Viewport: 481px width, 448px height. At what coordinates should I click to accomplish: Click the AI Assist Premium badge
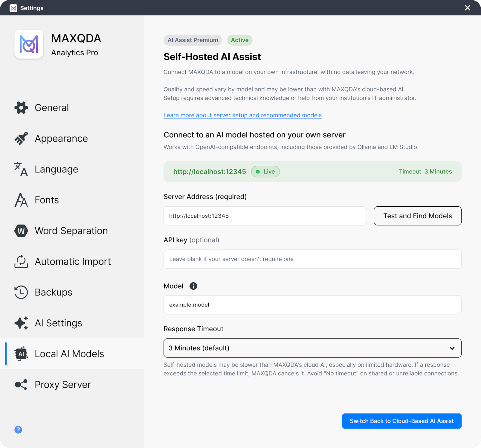click(x=193, y=40)
